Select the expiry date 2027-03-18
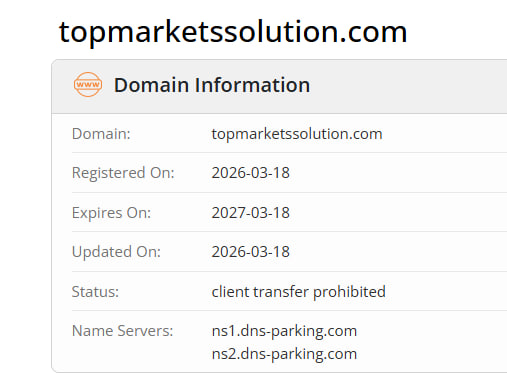 coord(251,213)
